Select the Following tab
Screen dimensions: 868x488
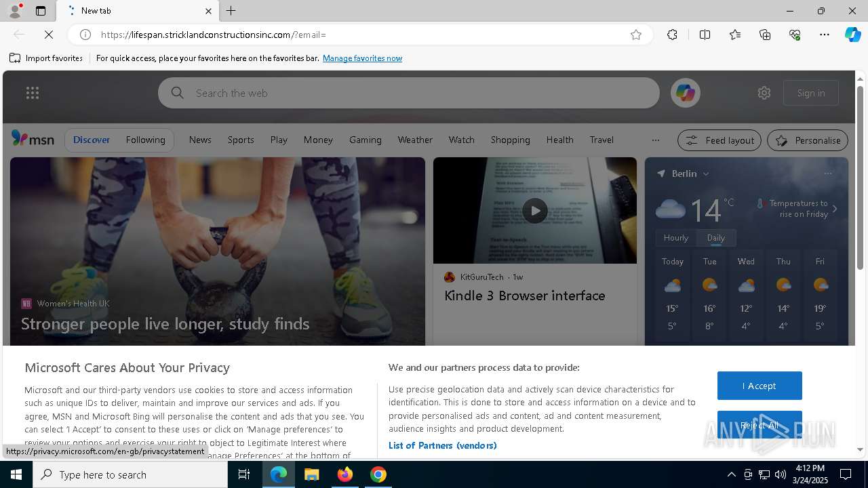(x=145, y=140)
